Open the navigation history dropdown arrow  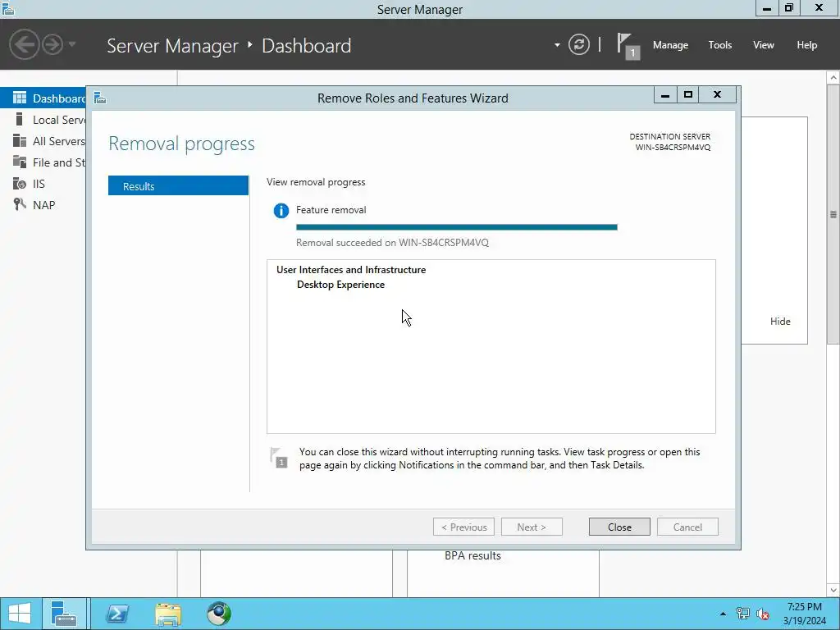coord(72,44)
